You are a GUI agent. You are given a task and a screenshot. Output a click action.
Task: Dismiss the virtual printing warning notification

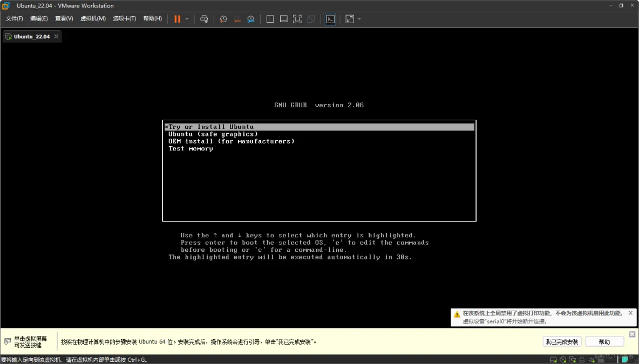tap(630, 313)
